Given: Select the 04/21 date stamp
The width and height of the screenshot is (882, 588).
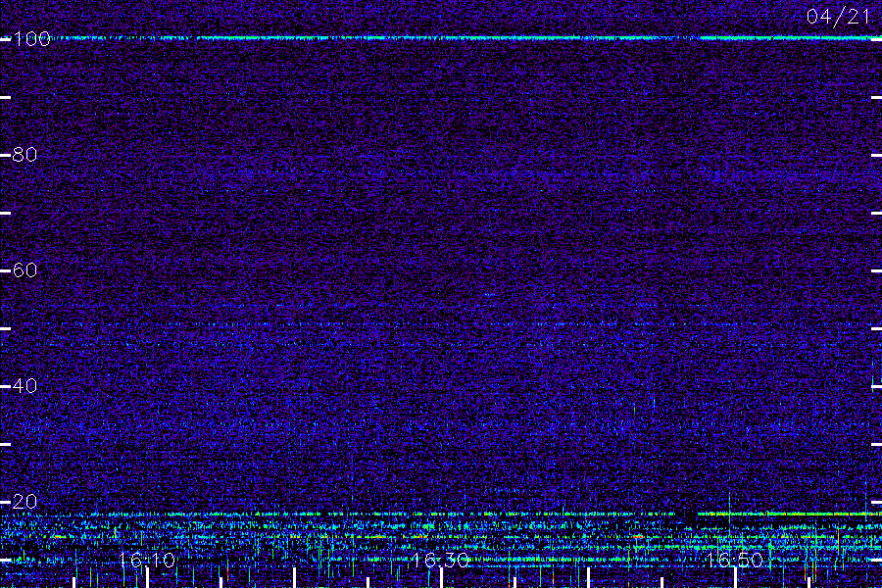Looking at the screenshot, I should coord(838,17).
